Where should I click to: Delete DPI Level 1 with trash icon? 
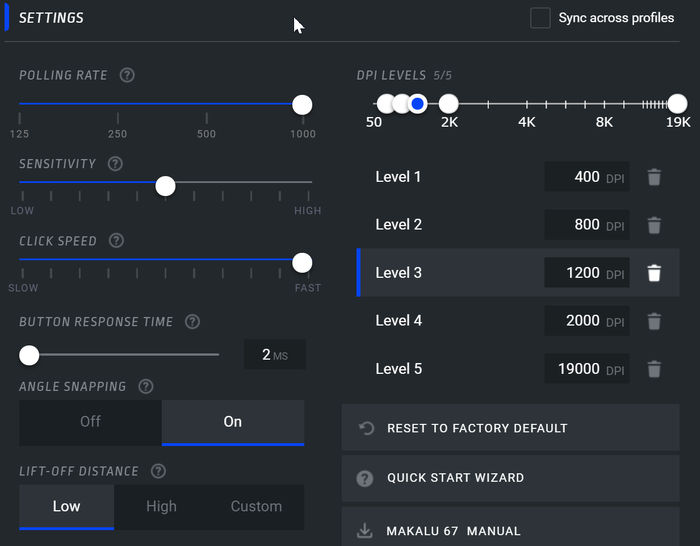(x=654, y=177)
